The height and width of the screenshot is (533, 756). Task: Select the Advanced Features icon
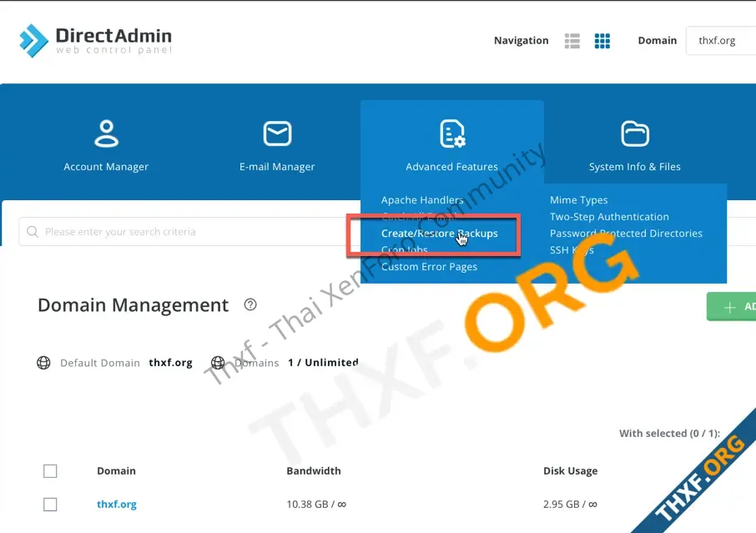451,133
